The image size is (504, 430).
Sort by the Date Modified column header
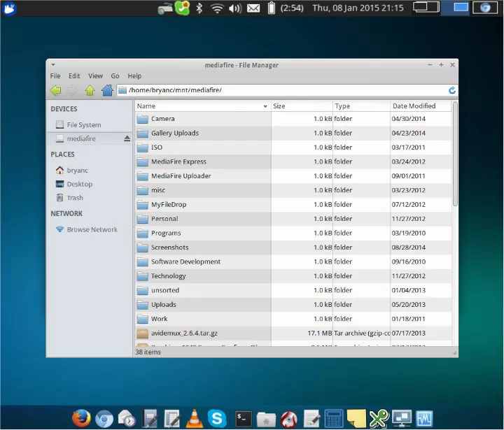click(421, 106)
